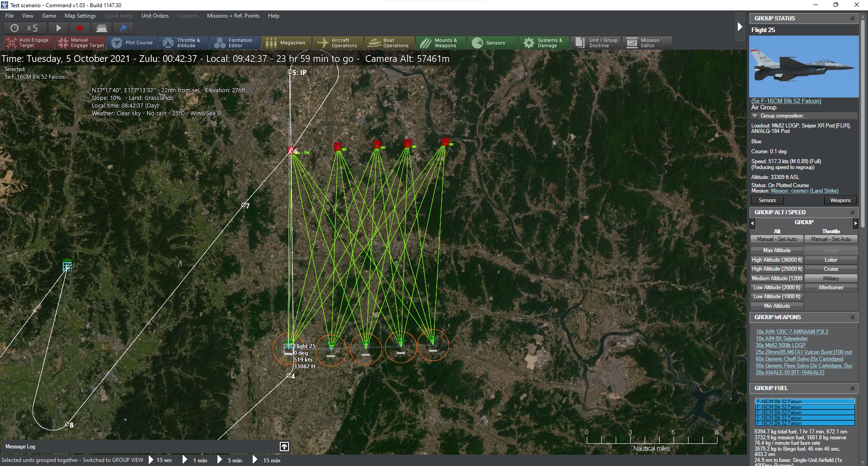
Task: Open Boat Operations
Action: tap(390, 43)
